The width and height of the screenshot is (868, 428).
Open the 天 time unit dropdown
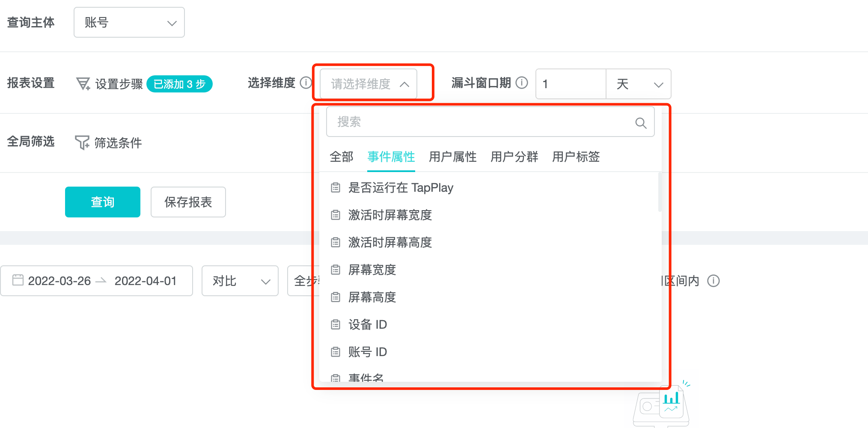click(638, 84)
